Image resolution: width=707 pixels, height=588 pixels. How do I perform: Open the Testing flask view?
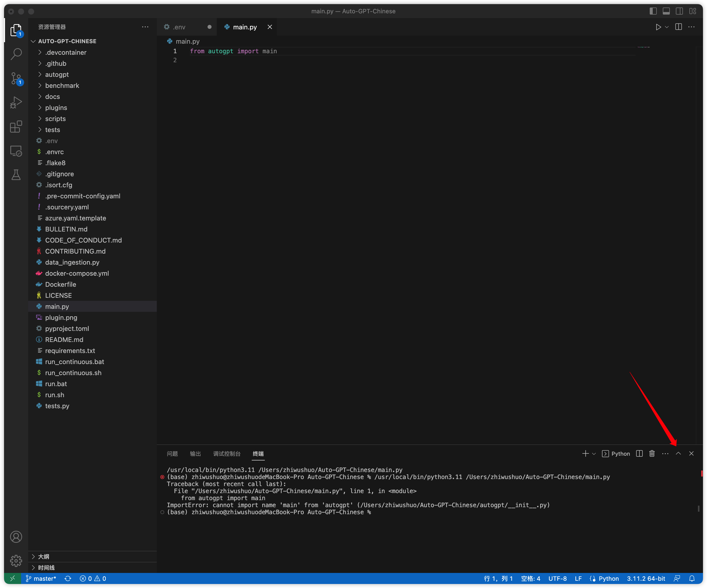pos(16,174)
